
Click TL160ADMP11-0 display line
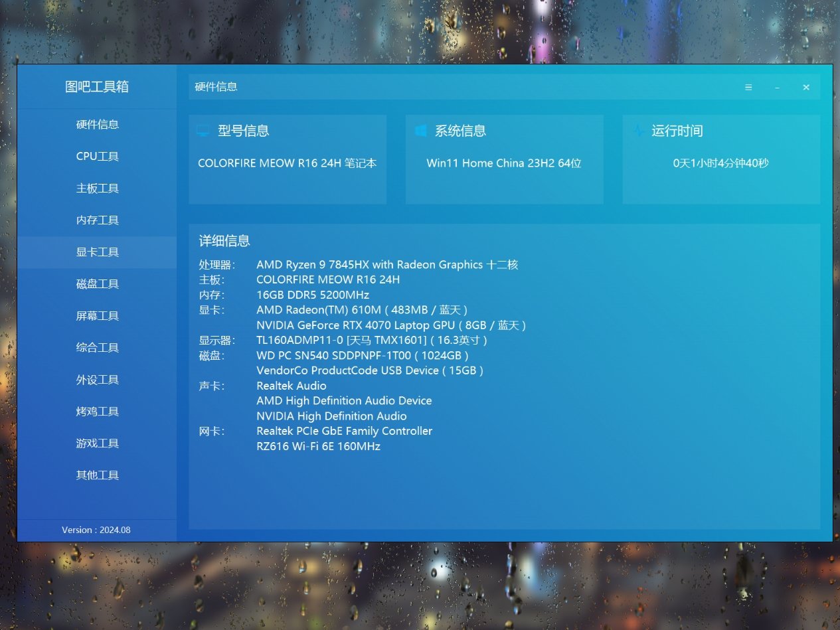(372, 341)
